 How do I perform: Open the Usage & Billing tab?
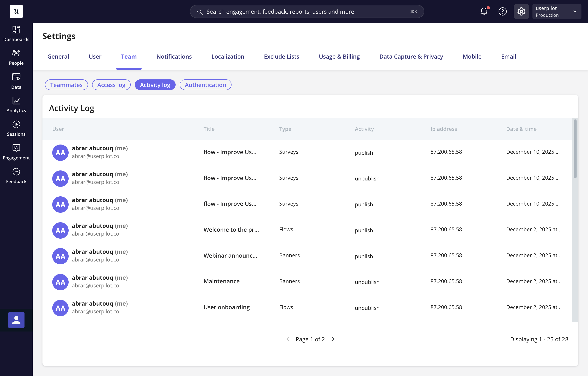(339, 56)
